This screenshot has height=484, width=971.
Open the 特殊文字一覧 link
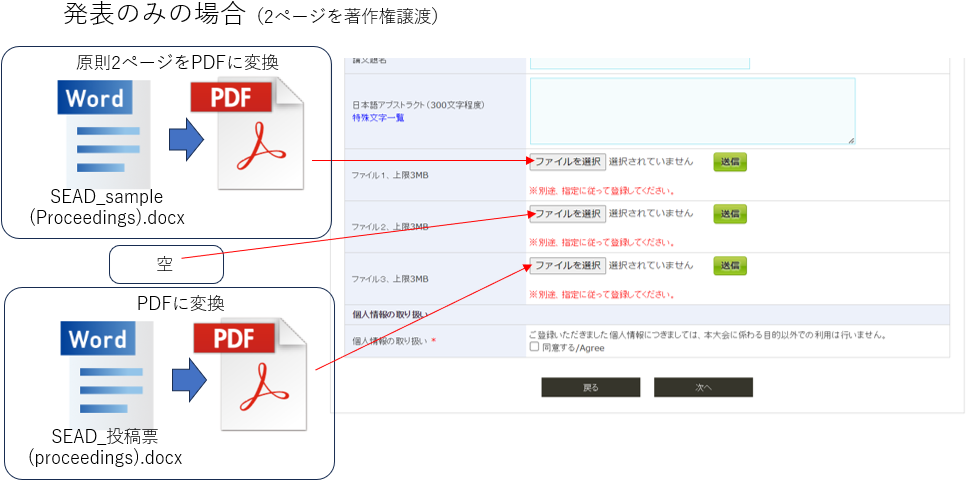tap(378, 118)
